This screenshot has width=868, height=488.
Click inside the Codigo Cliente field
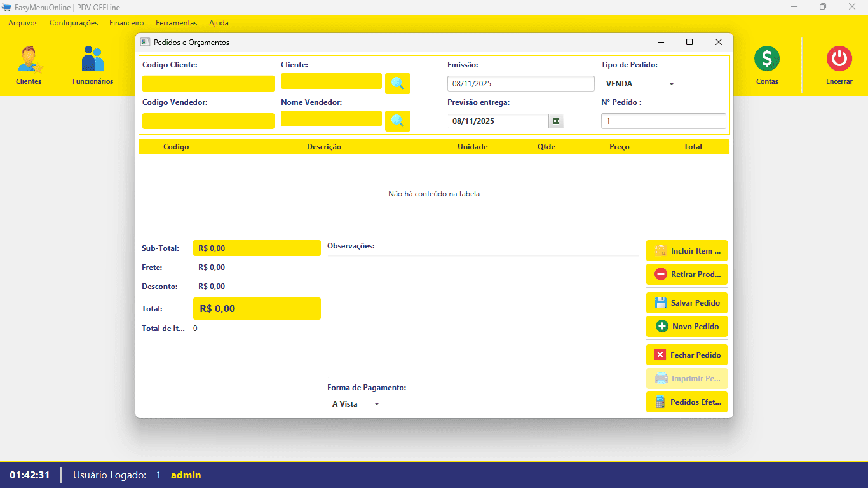click(208, 83)
